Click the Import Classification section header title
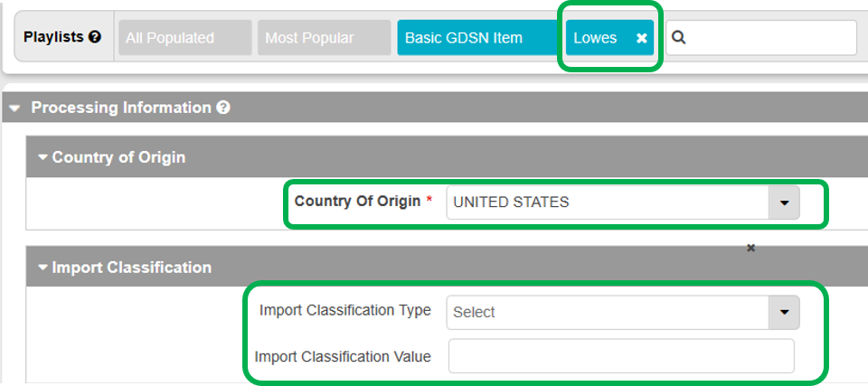This screenshot has width=868, height=386. (132, 268)
